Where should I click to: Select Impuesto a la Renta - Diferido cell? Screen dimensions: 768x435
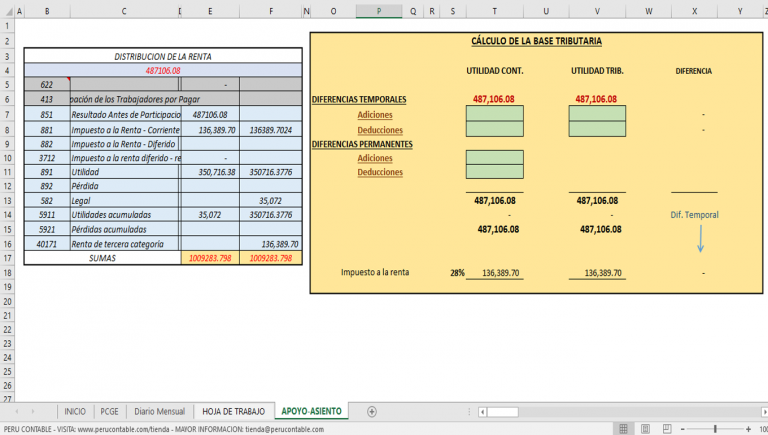pos(125,144)
